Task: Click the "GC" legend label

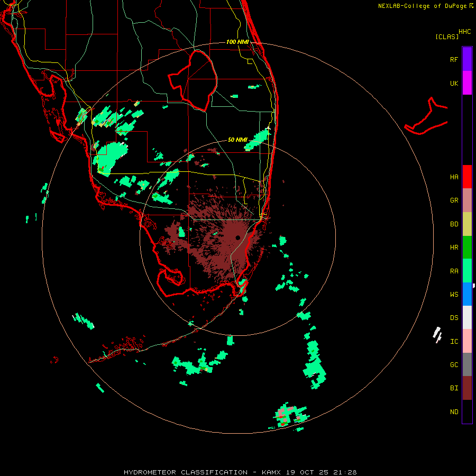Action: [x=454, y=365]
